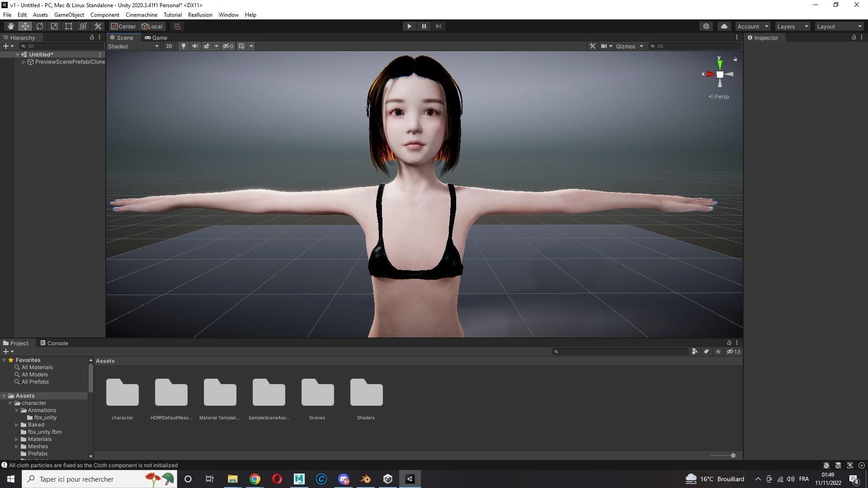Mute scene view audio

(195, 46)
